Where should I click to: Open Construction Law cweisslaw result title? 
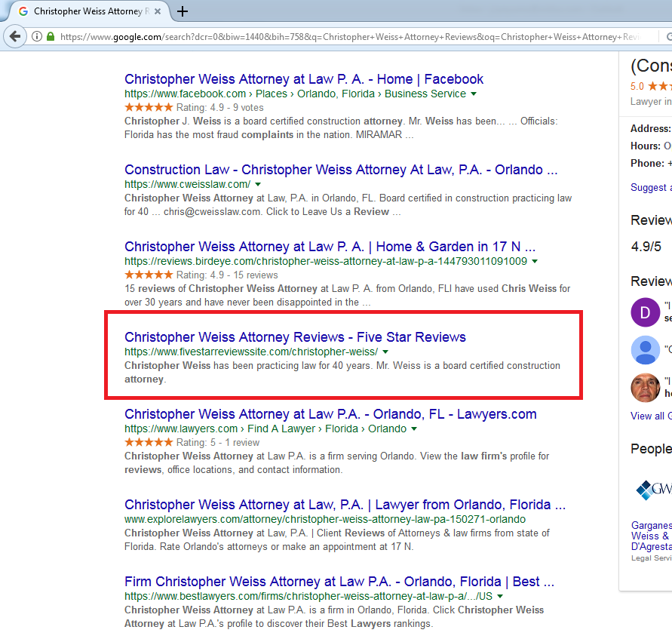pos(341,169)
